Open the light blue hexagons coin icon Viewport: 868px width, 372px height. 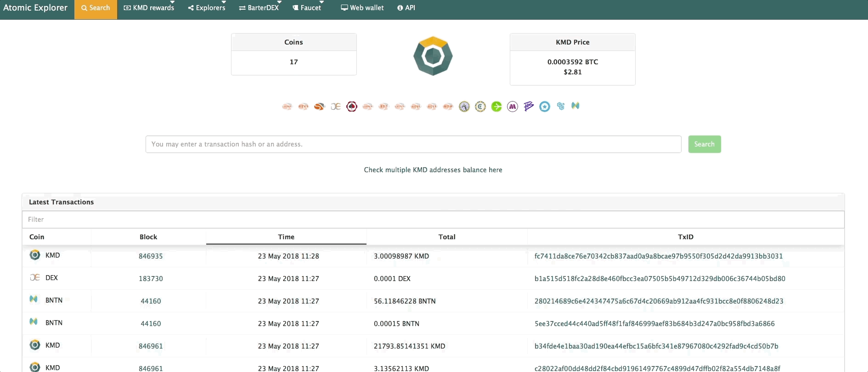561,106
